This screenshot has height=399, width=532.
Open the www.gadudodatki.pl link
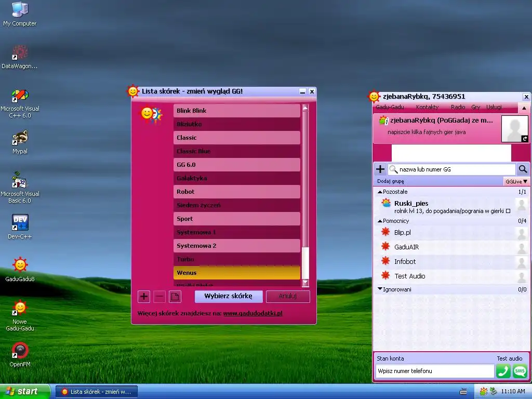coord(253,313)
